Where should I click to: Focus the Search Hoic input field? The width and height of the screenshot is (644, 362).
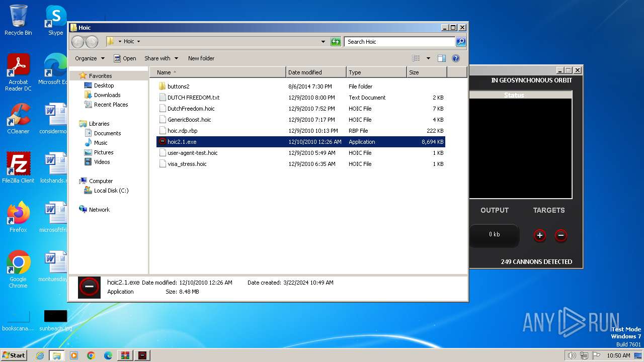[x=400, y=42]
